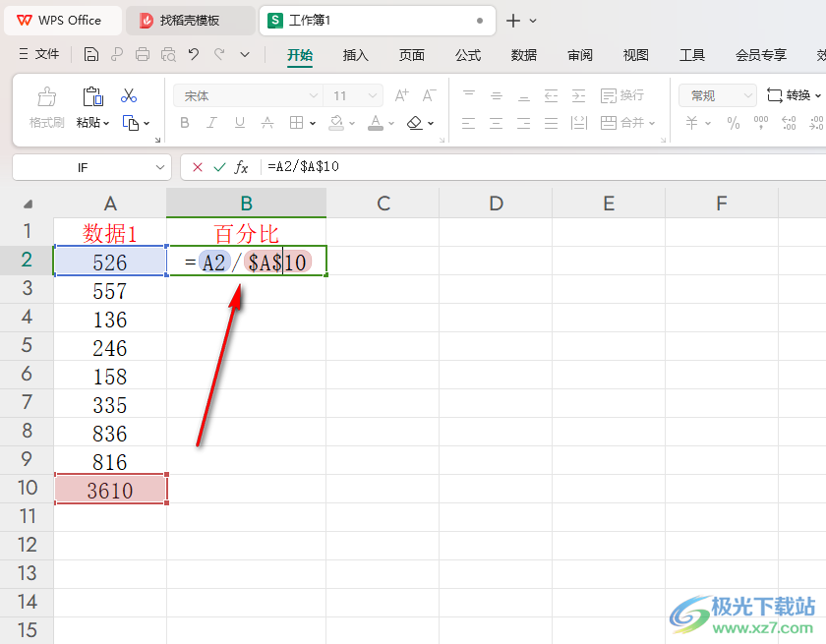Screen dimensions: 826x644
Task: Toggle Strikethrough formatting
Action: [267, 123]
